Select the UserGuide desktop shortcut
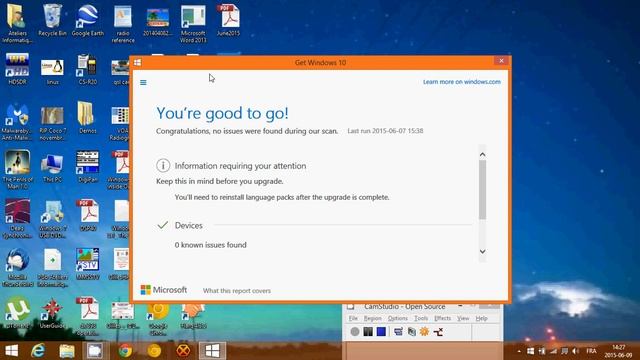 pyautogui.click(x=52, y=313)
